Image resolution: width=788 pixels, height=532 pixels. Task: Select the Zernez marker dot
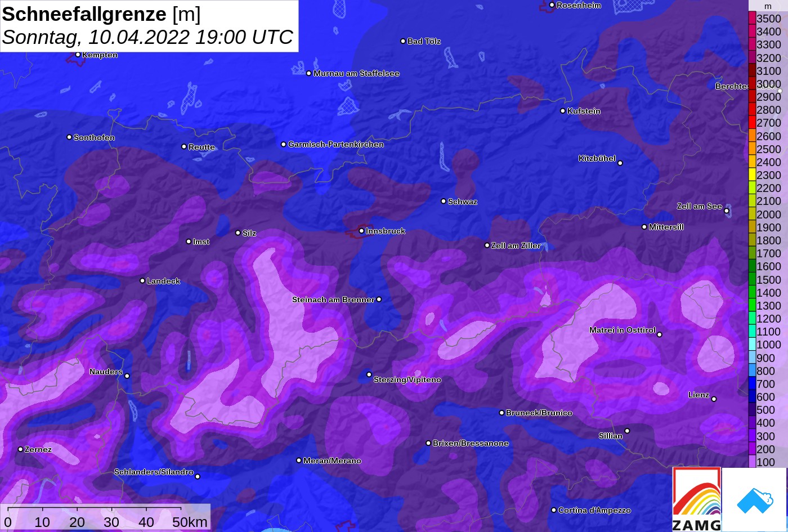tap(20, 449)
